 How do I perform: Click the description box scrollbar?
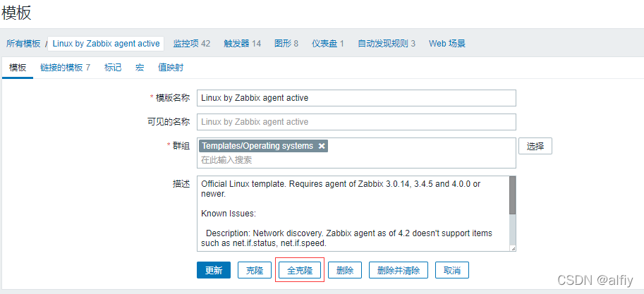512,213
